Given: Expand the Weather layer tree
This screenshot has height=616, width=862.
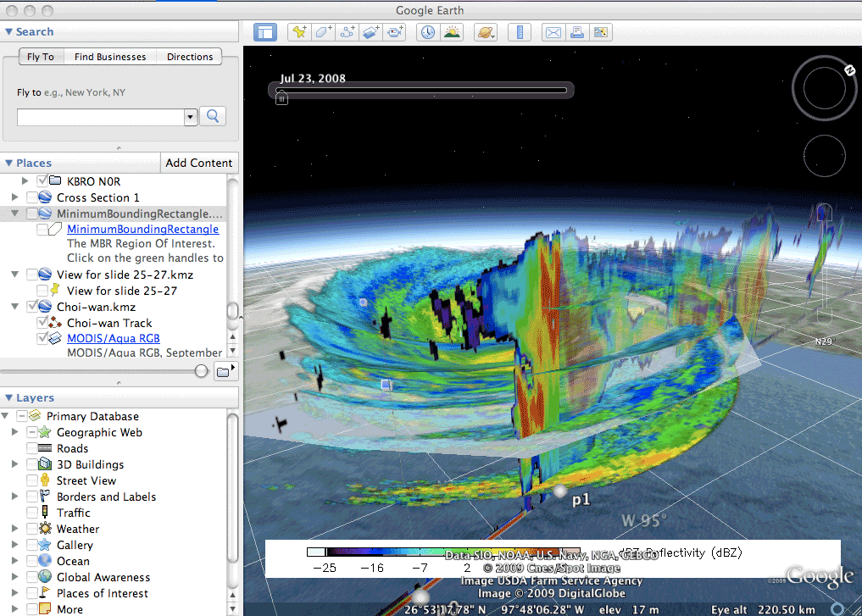Looking at the screenshot, I should coord(14,529).
